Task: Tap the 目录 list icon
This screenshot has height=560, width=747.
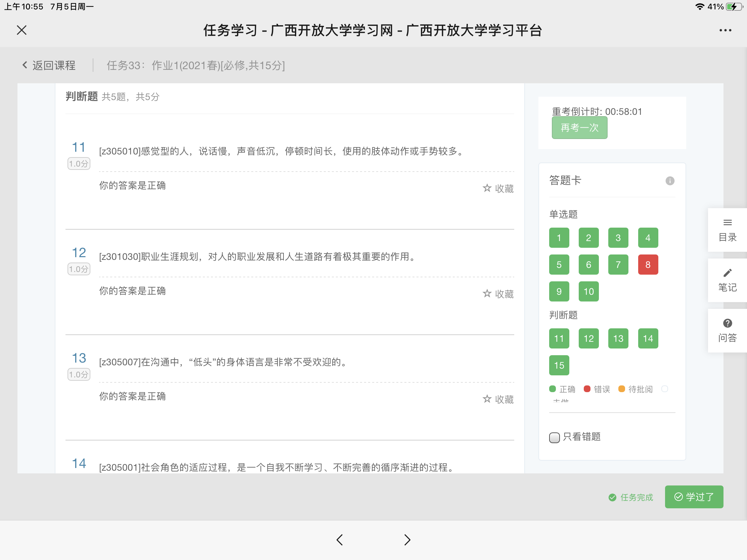Action: 727,223
